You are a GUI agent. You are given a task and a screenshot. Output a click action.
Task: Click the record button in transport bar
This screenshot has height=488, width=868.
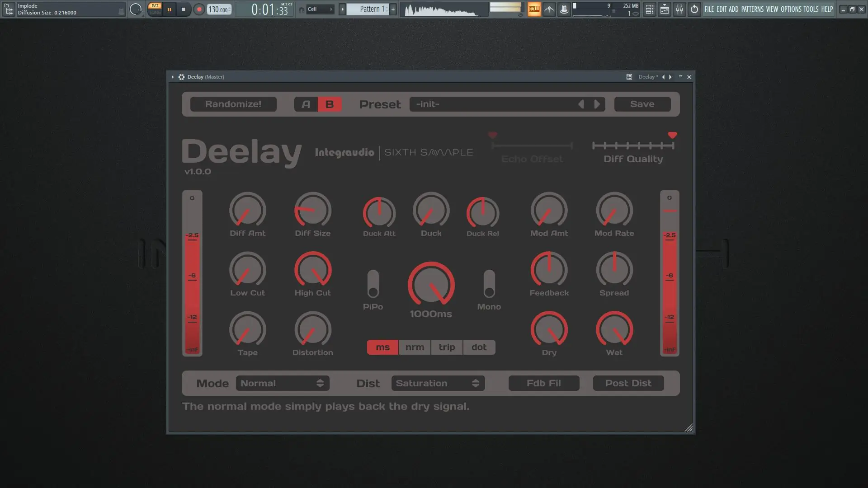click(199, 9)
